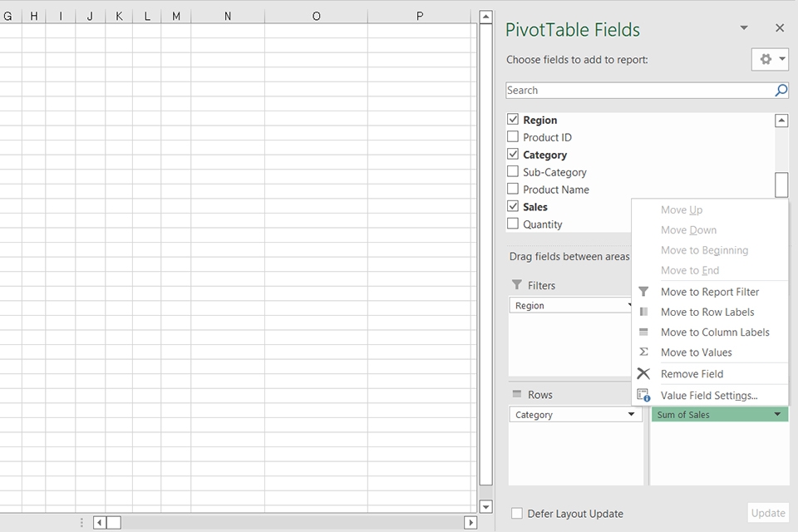Click the sigma icon beside Move to Values

pos(643,352)
